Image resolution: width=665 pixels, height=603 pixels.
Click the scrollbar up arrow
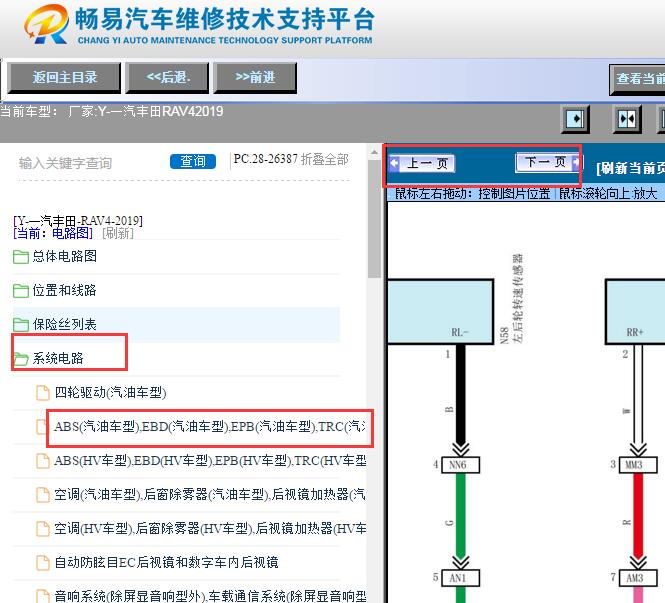pyautogui.click(x=374, y=152)
